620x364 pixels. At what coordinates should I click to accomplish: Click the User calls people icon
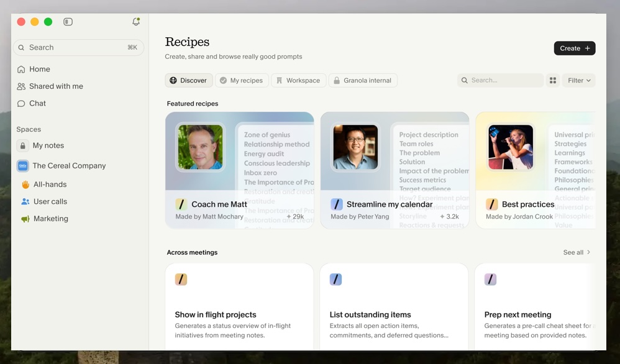point(25,201)
